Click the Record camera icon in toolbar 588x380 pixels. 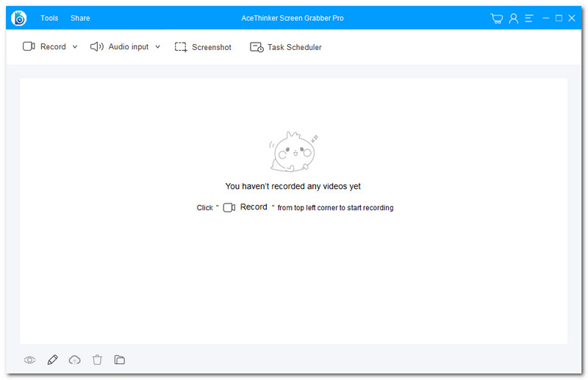coord(29,46)
